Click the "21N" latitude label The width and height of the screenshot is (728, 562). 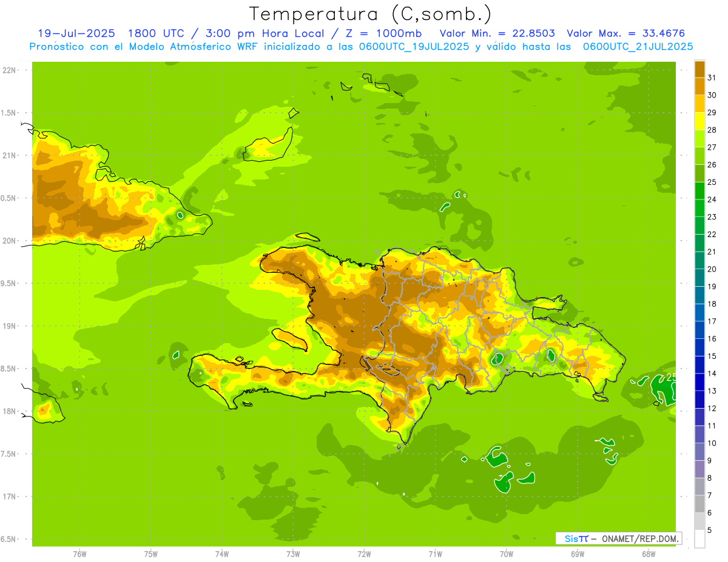point(9,156)
